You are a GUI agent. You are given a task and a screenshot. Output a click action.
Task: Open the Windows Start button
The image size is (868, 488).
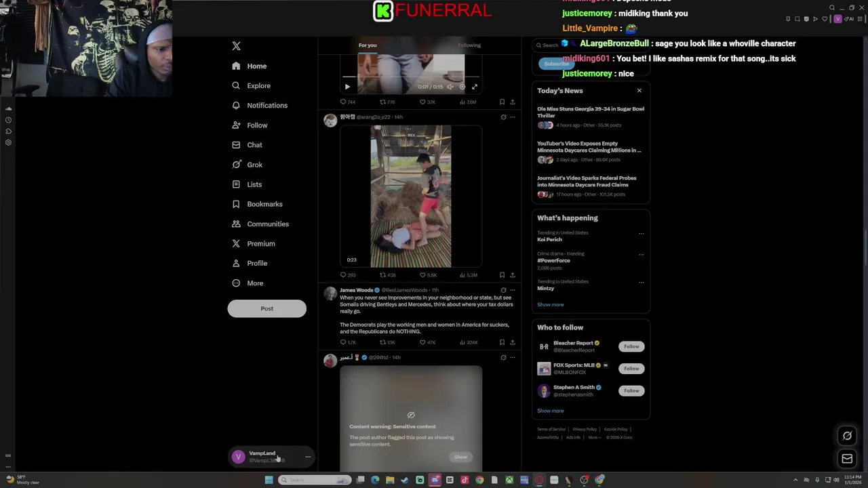pyautogui.click(x=269, y=480)
